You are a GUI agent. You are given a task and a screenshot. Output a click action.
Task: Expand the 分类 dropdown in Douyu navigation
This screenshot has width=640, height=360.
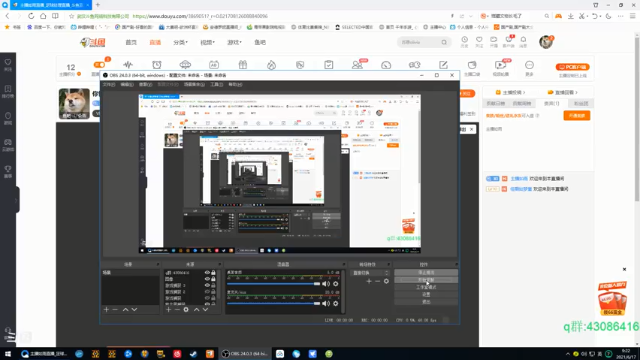pyautogui.click(x=180, y=42)
